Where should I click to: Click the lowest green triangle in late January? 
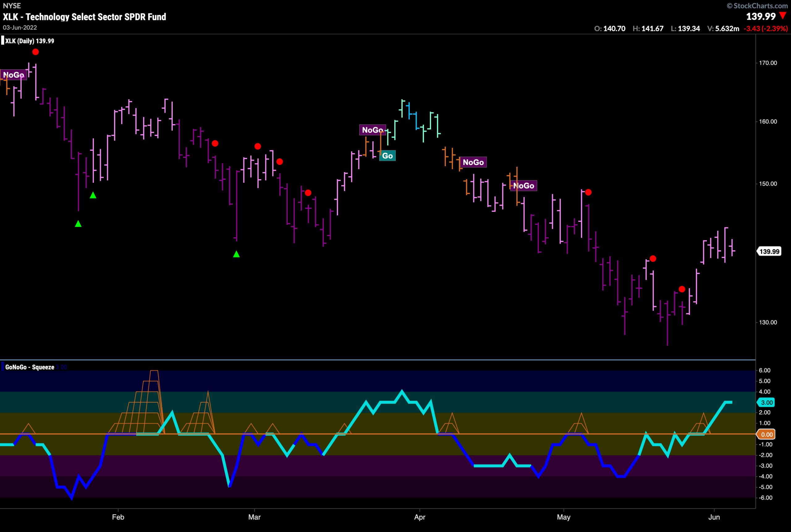(78, 224)
